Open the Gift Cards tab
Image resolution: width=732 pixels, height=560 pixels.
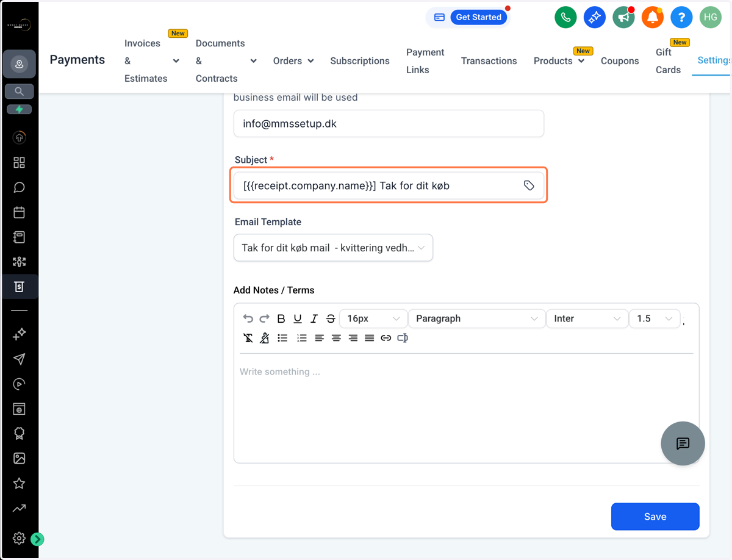tap(668, 61)
